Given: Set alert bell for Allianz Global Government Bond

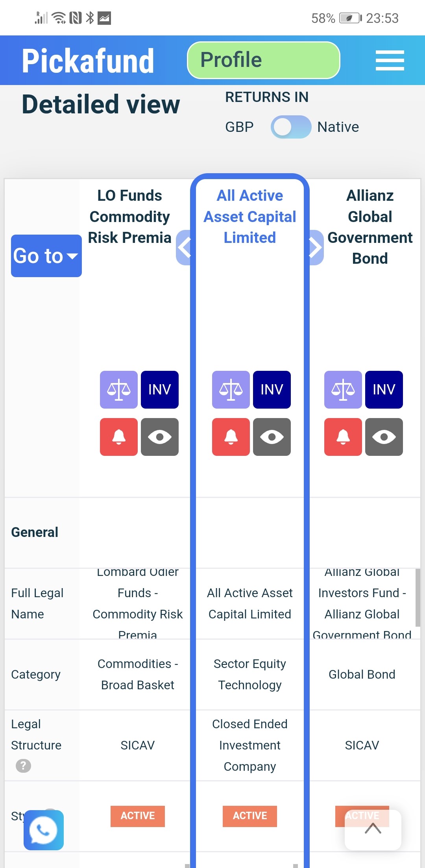Looking at the screenshot, I should pyautogui.click(x=343, y=437).
